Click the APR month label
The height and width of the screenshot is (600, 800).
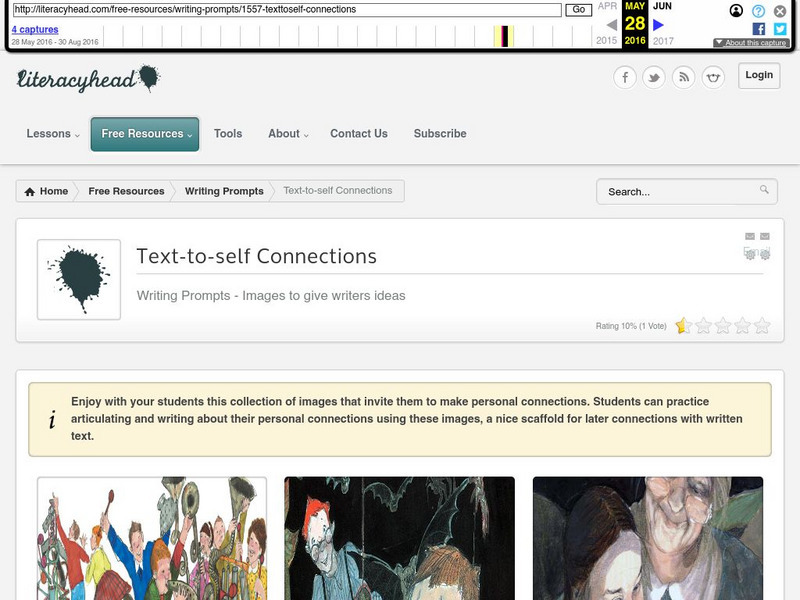point(607,6)
